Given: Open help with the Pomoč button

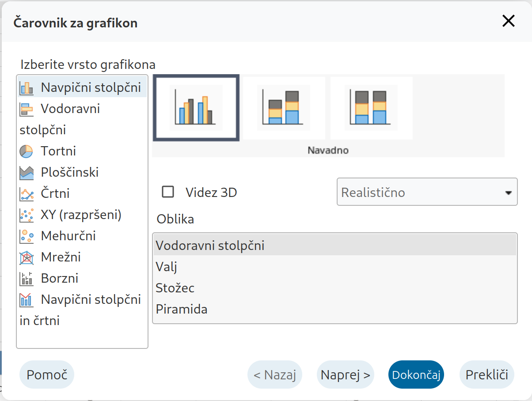Looking at the screenshot, I should 47,375.
